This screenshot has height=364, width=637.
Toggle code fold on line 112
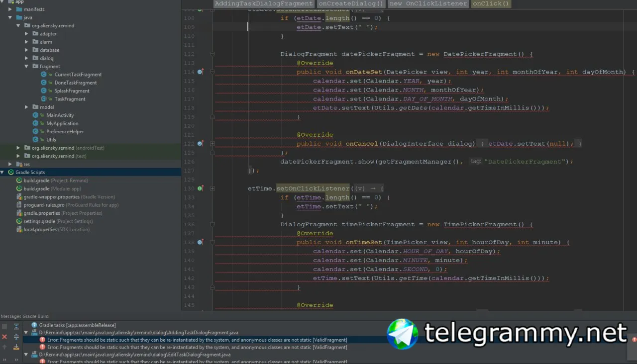click(x=212, y=54)
